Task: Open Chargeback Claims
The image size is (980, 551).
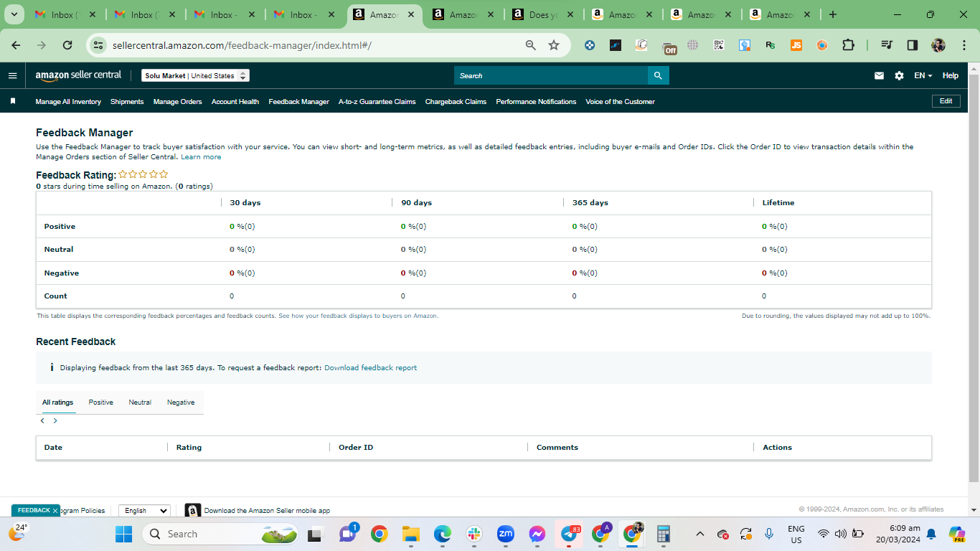Action: [x=456, y=102]
